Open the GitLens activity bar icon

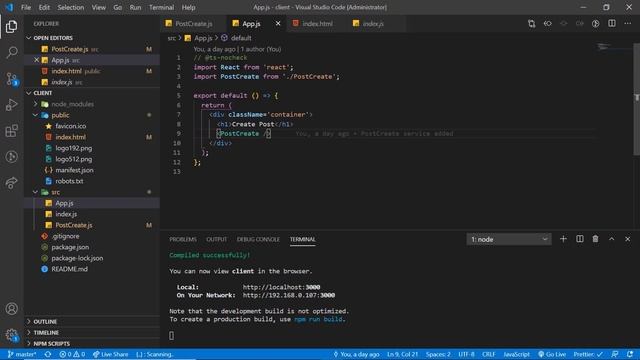tap(11, 157)
